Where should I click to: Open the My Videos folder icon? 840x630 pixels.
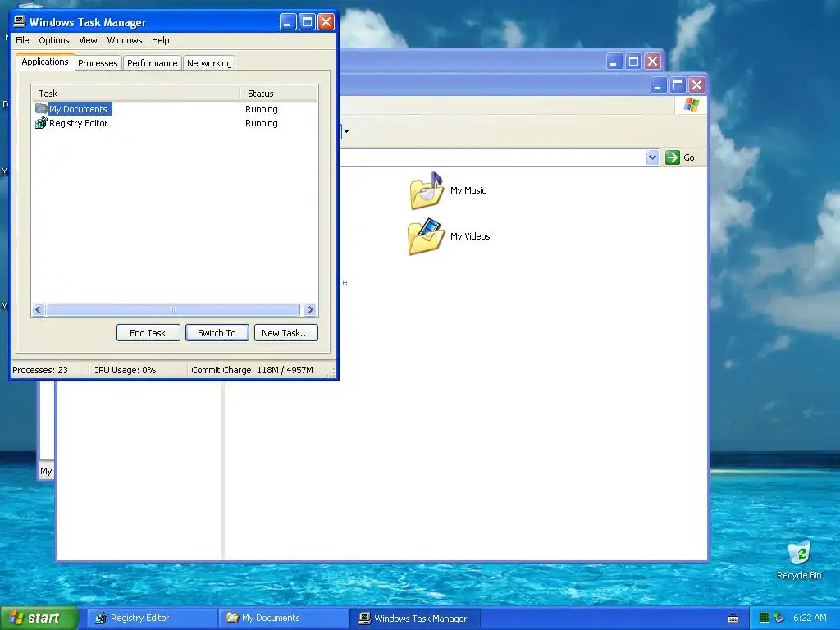(427, 236)
